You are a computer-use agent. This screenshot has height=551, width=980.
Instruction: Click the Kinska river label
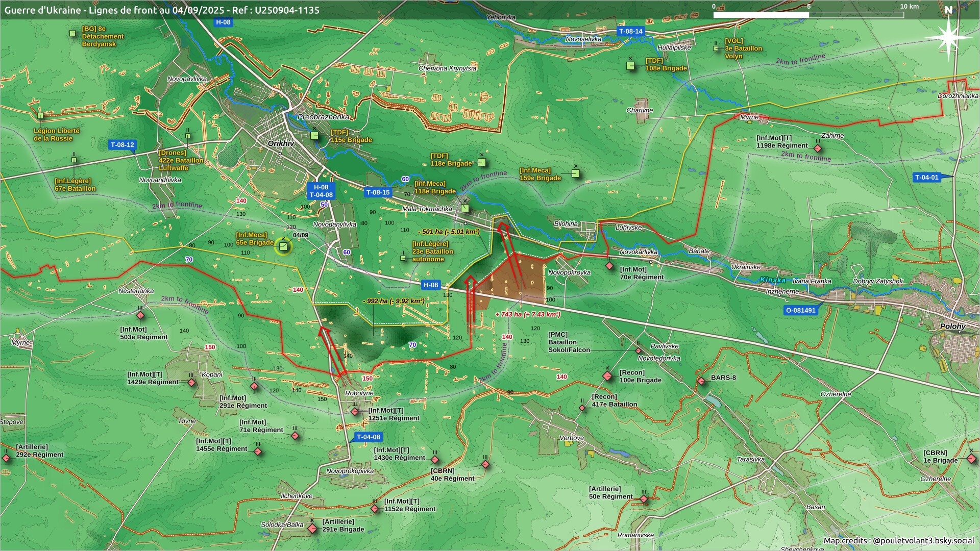pos(773,280)
